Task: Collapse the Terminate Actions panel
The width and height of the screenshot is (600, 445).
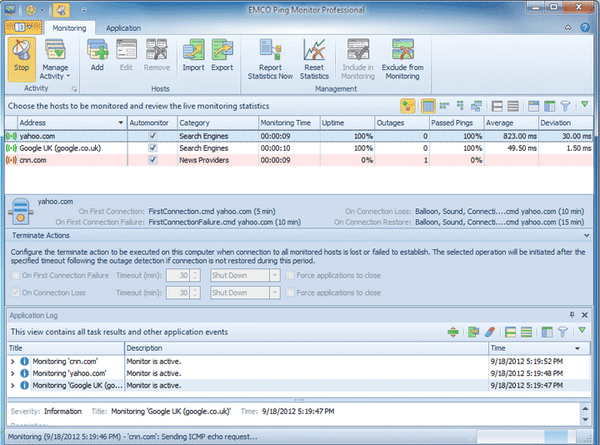Action: click(588, 235)
